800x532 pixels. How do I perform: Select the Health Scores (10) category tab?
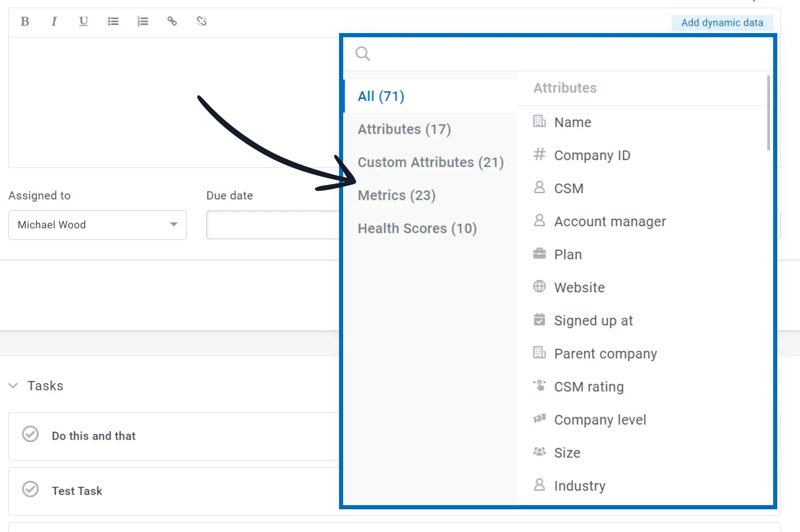pos(430,228)
